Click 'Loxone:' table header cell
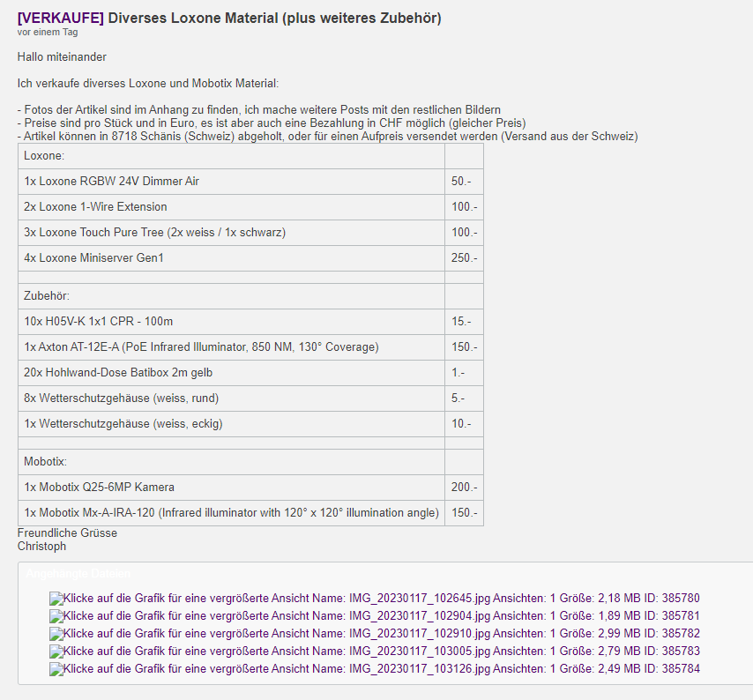 point(232,156)
